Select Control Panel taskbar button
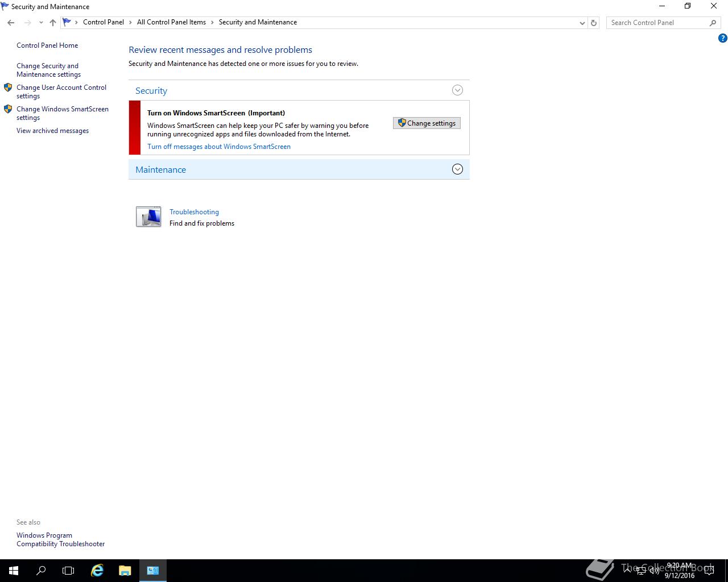 (153, 571)
